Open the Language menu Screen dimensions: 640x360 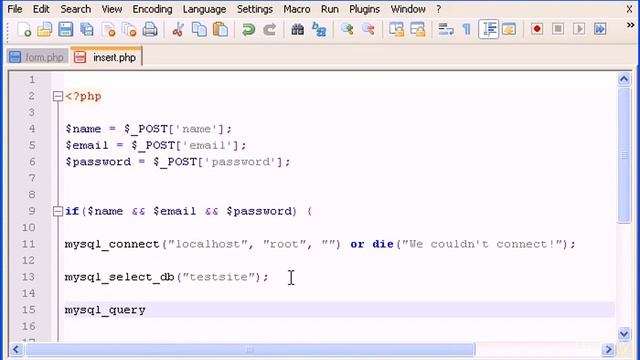point(204,9)
